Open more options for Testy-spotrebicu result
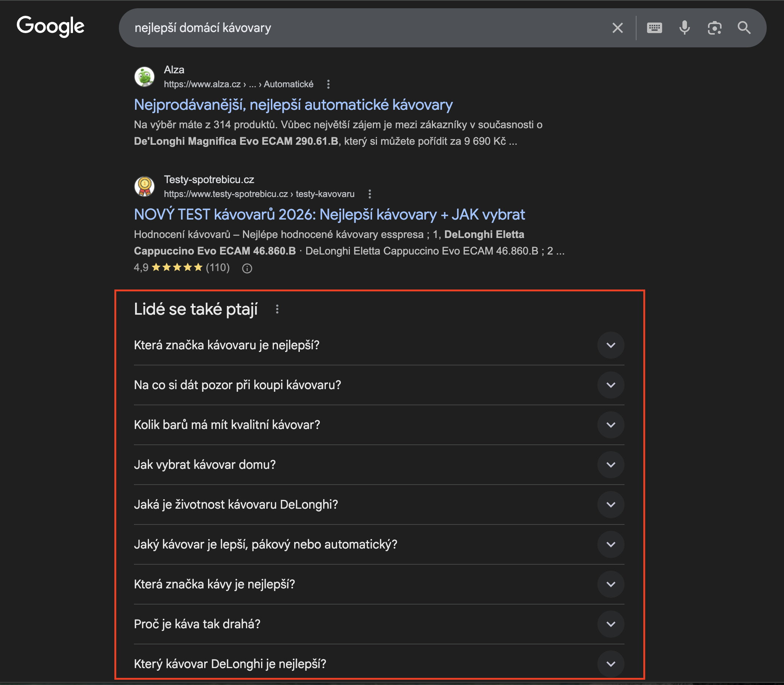Image resolution: width=784 pixels, height=685 pixels. 369,194
